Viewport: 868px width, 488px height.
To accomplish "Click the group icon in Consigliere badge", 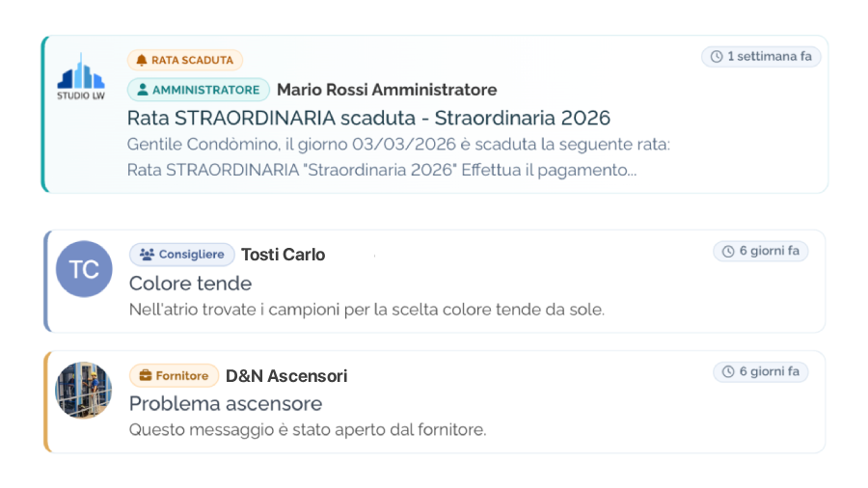I will [x=147, y=255].
